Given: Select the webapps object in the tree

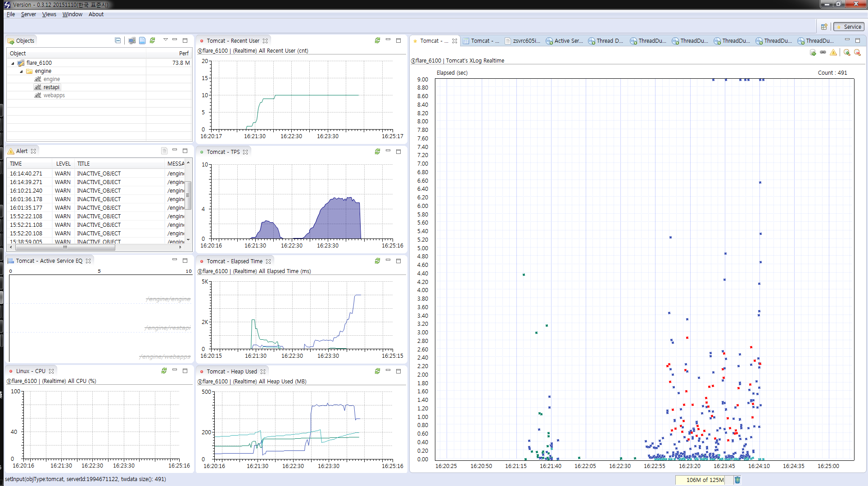Looking at the screenshot, I should click(x=54, y=95).
